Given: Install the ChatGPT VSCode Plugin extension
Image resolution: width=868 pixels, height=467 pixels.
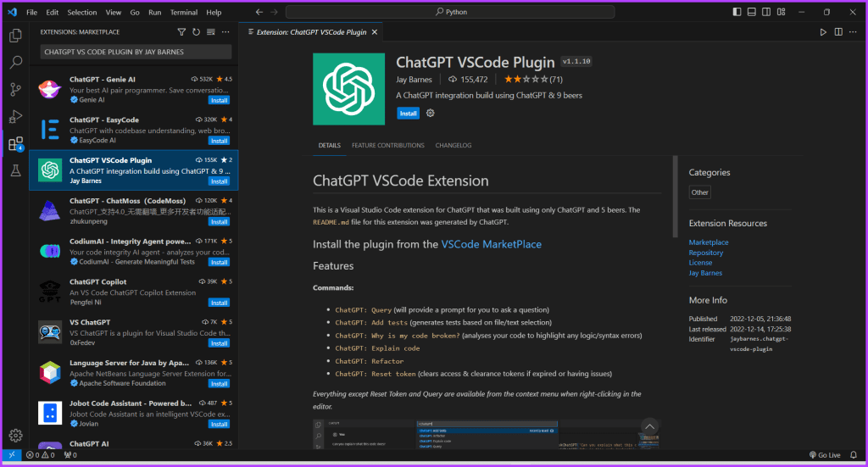Looking at the screenshot, I should pos(408,114).
